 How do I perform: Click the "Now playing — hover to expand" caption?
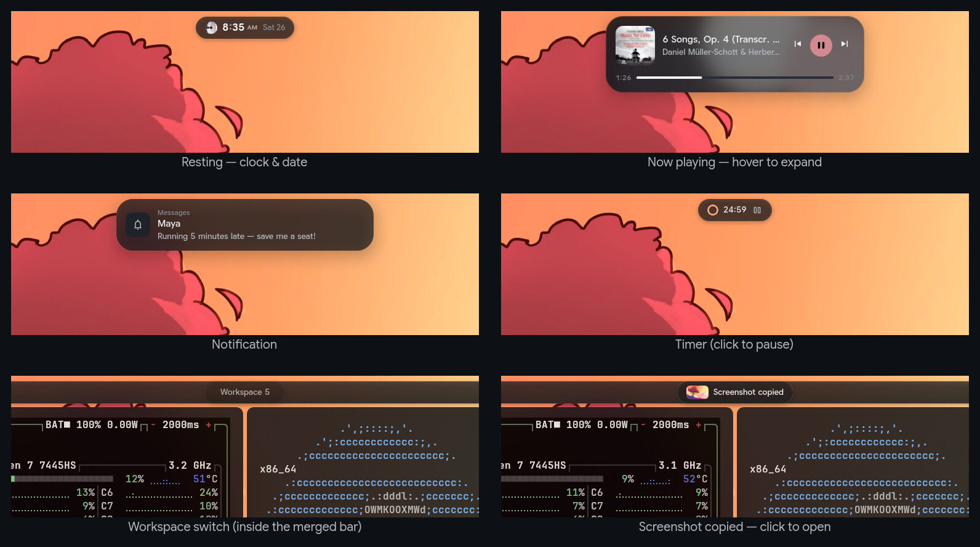coord(734,162)
